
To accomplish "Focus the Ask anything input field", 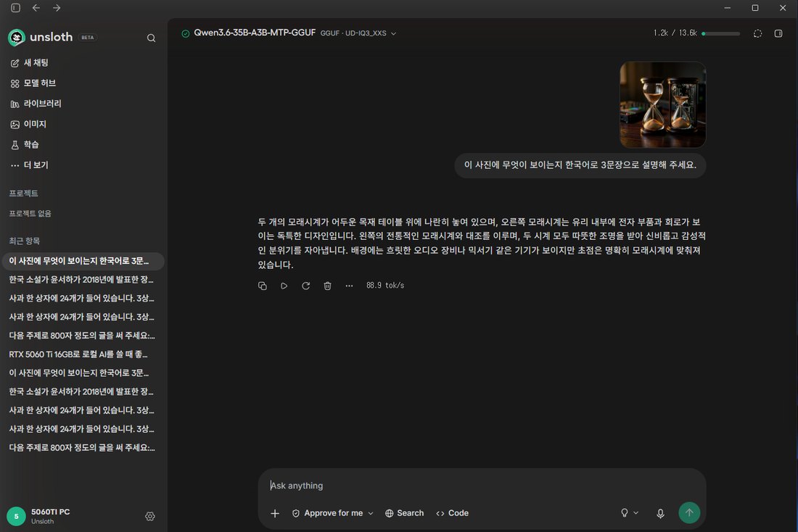I will pos(482,485).
